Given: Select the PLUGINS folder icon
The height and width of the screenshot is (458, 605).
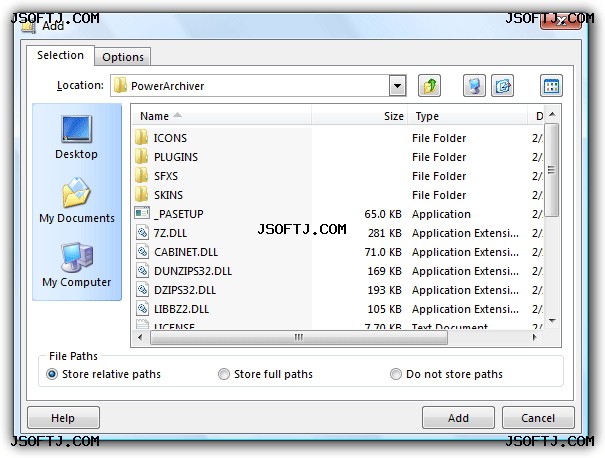Looking at the screenshot, I should point(142,157).
